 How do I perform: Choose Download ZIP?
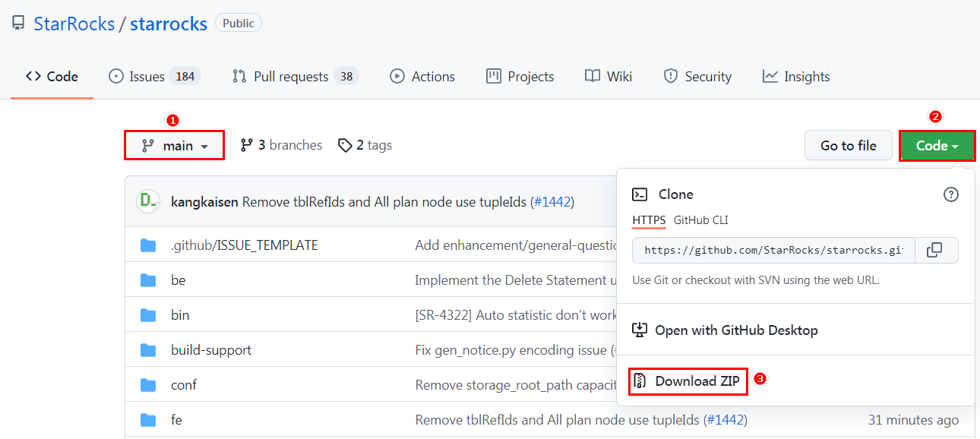(688, 381)
